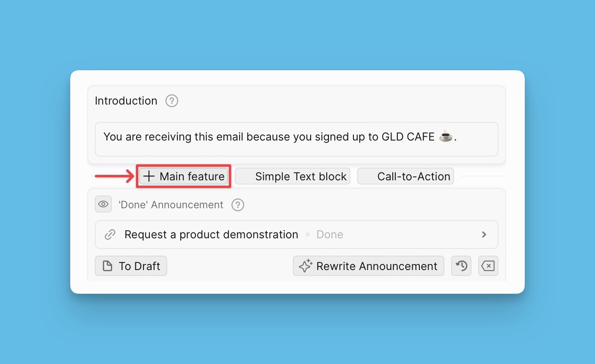
Task: Click the restore history icon
Action: [x=461, y=266]
